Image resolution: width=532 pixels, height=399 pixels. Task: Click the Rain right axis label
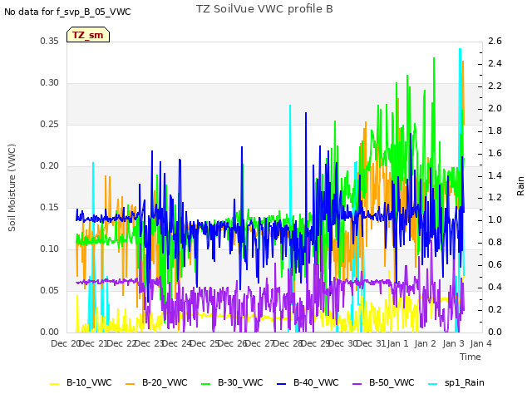tap(520, 186)
